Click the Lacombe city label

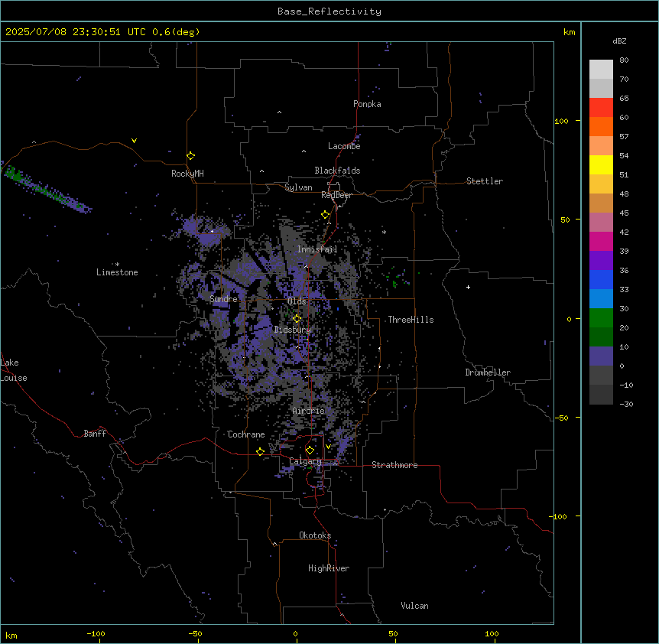tap(344, 146)
